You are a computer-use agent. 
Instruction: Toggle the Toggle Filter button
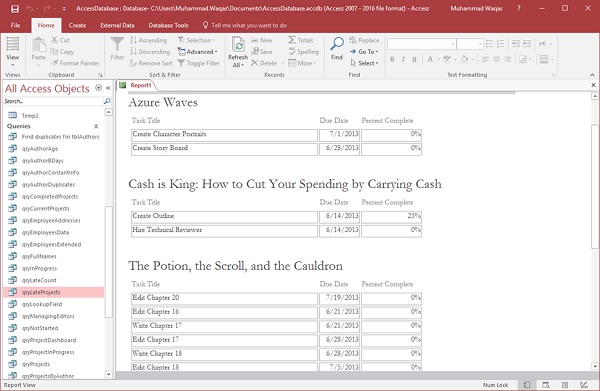[199, 63]
